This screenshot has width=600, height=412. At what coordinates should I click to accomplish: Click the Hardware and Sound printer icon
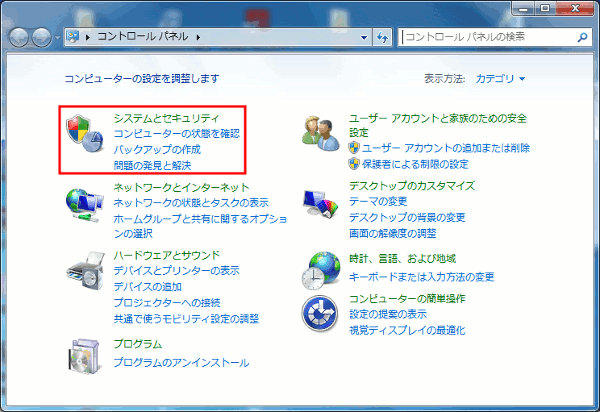tap(84, 272)
